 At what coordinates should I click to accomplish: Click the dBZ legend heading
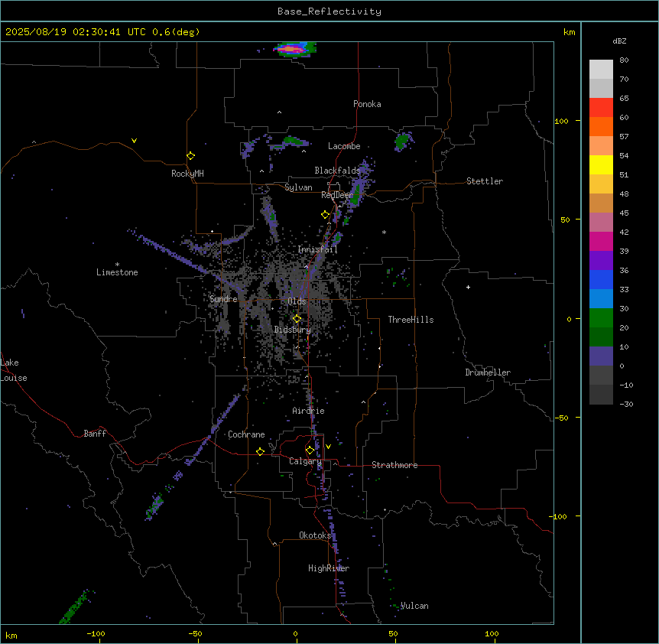(x=619, y=41)
